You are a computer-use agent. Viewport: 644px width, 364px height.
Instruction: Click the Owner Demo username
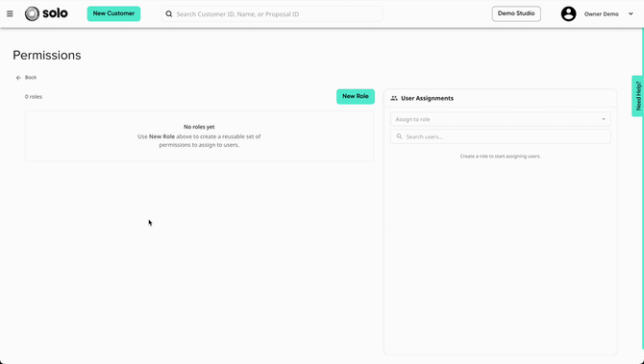(x=602, y=14)
